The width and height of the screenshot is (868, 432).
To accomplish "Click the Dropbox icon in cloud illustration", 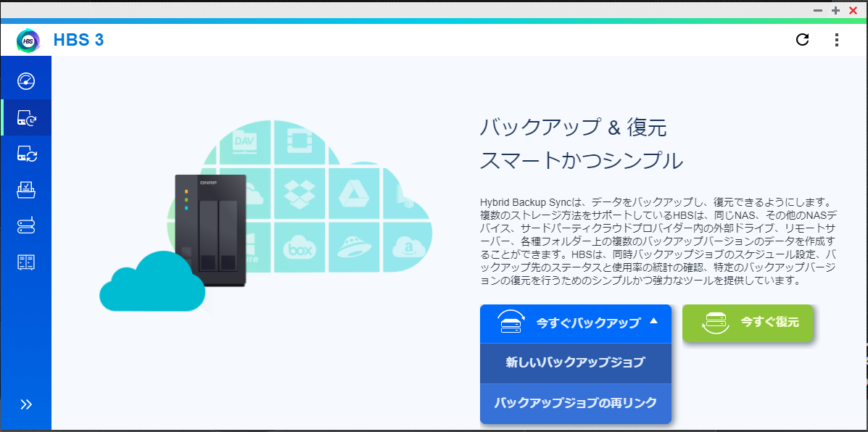I will [x=299, y=194].
